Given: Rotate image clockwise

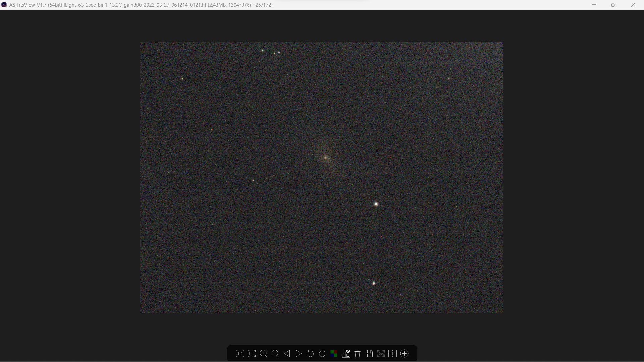Looking at the screenshot, I should (x=322, y=354).
